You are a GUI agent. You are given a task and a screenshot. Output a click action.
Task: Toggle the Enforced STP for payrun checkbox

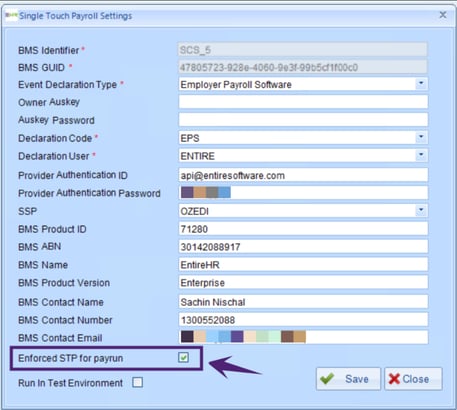(x=183, y=358)
